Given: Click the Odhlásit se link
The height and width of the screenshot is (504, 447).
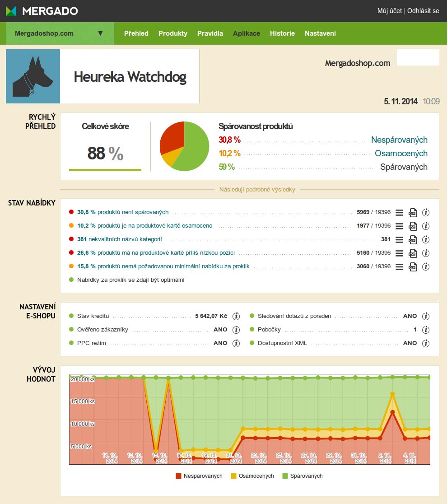Looking at the screenshot, I should [423, 11].
